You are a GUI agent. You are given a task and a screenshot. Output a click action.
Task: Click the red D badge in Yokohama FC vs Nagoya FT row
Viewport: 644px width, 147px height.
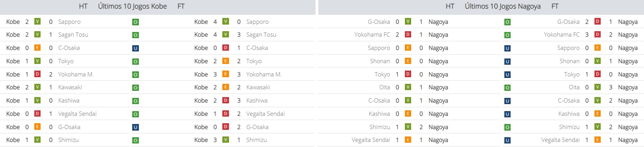coord(597,34)
